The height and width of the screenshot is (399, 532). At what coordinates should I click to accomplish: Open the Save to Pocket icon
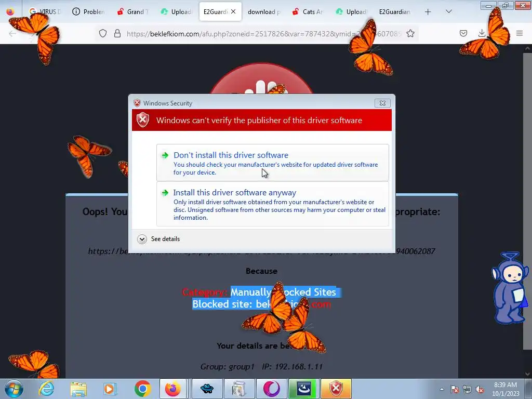[x=463, y=33]
